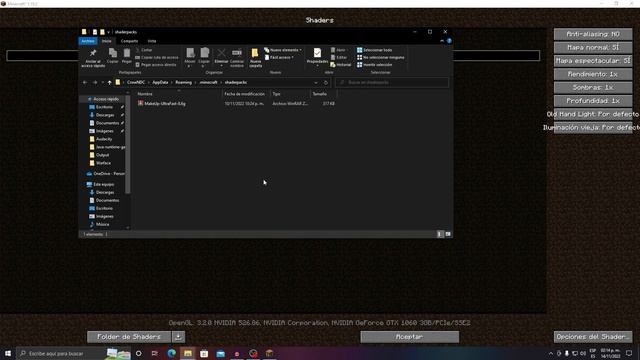Select the MakeUp-UltraFast zip file

click(165, 104)
